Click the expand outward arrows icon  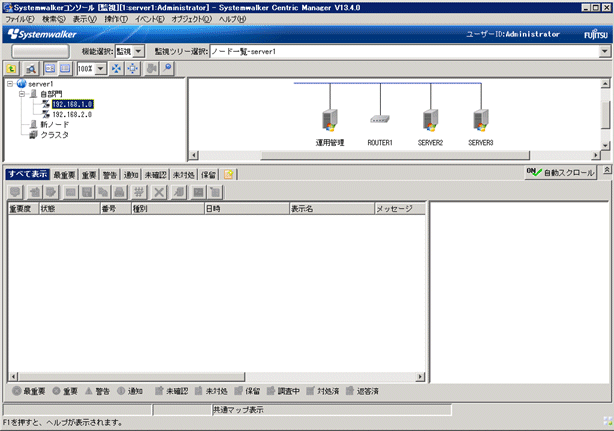click(x=133, y=69)
